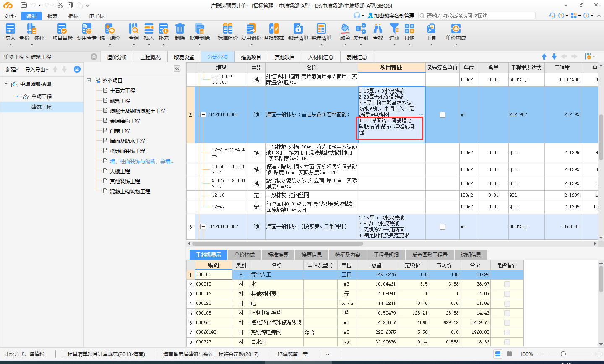Click the blue move-up arrow icon
The image size is (604, 364).
click(544, 57)
